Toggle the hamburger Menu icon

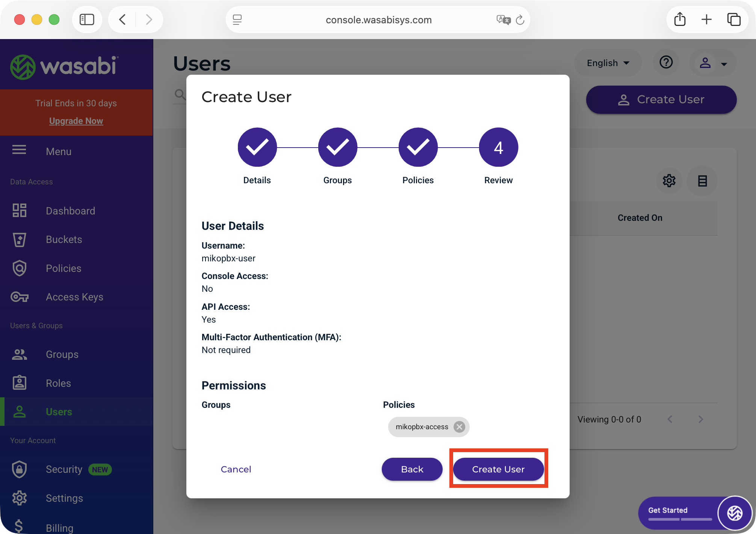[19, 151]
